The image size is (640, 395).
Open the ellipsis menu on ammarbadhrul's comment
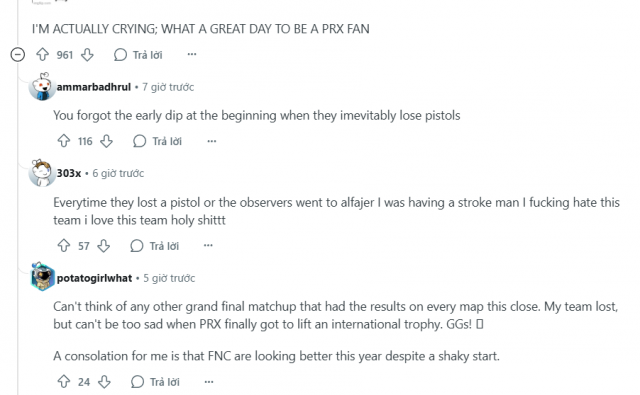click(x=211, y=141)
